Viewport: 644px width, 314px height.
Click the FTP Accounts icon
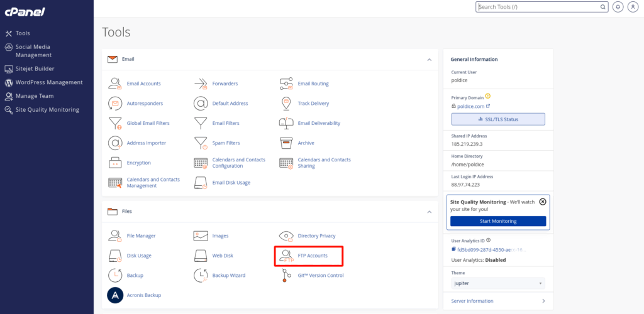[x=287, y=256]
